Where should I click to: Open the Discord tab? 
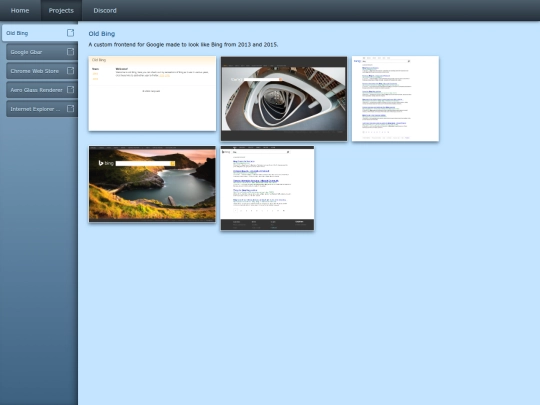click(105, 10)
